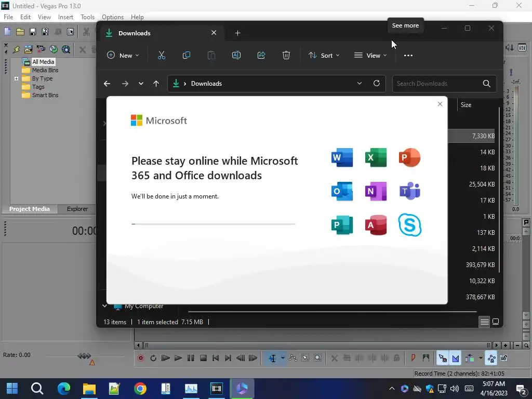Click the Go to End transport button

[228, 358]
